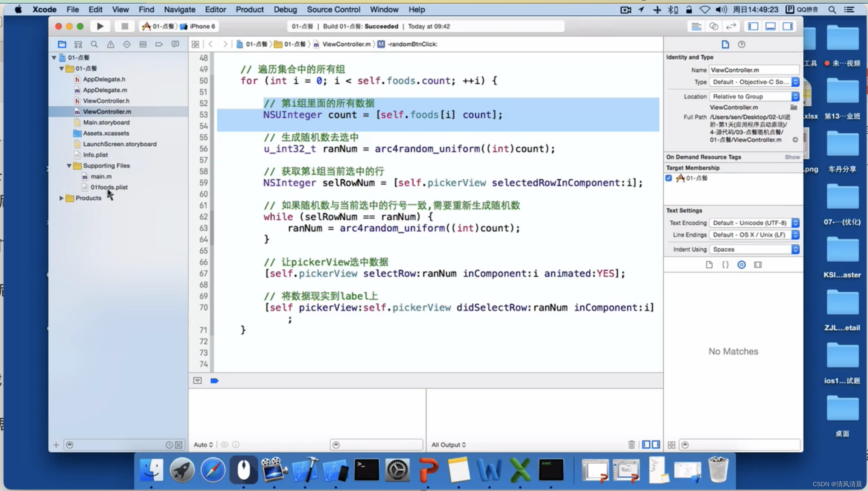Select Assets.xcassets in the navigator
The height and width of the screenshot is (491, 868).
pos(106,133)
